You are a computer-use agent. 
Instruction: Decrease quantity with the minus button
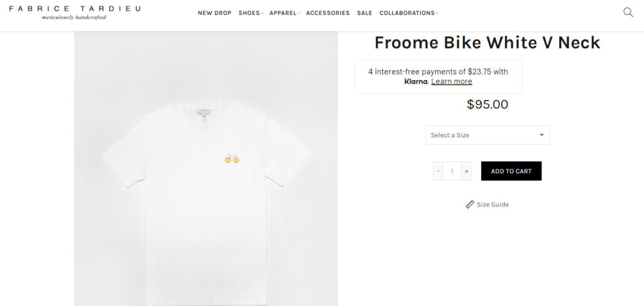pyautogui.click(x=438, y=171)
